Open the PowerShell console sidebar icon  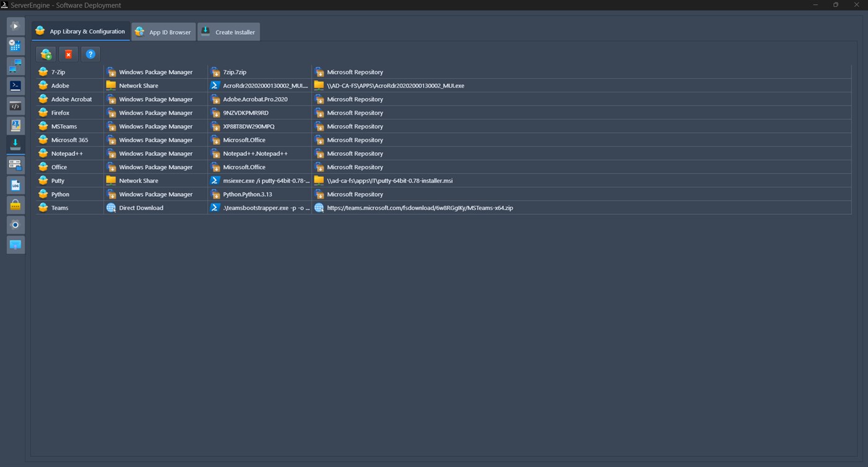click(x=16, y=86)
